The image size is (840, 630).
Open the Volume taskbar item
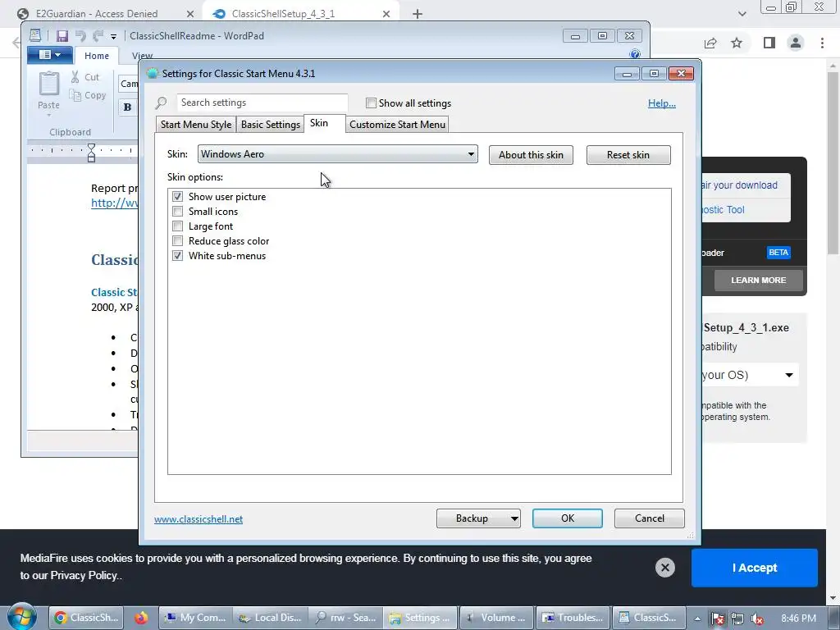point(496,618)
